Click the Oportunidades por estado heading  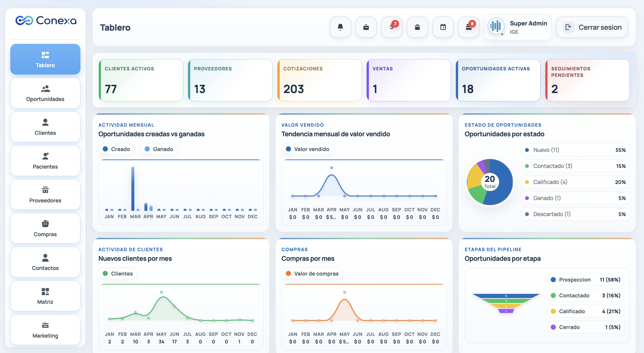coord(505,134)
